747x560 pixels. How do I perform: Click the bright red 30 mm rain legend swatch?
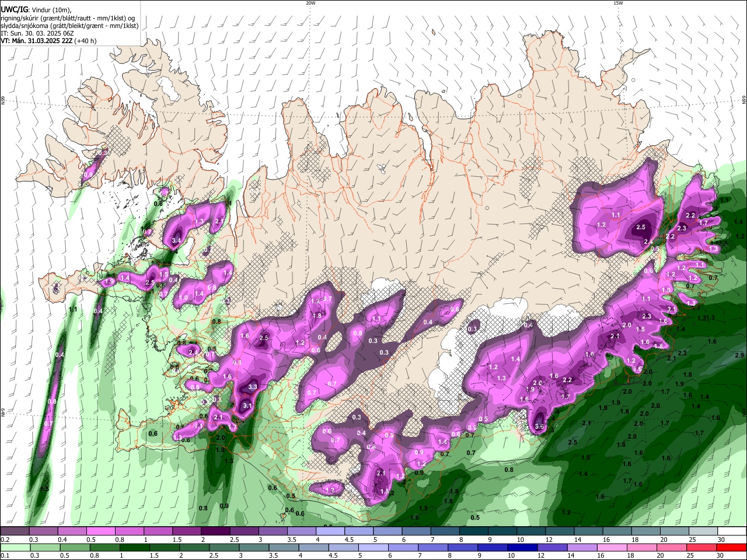[731, 547]
